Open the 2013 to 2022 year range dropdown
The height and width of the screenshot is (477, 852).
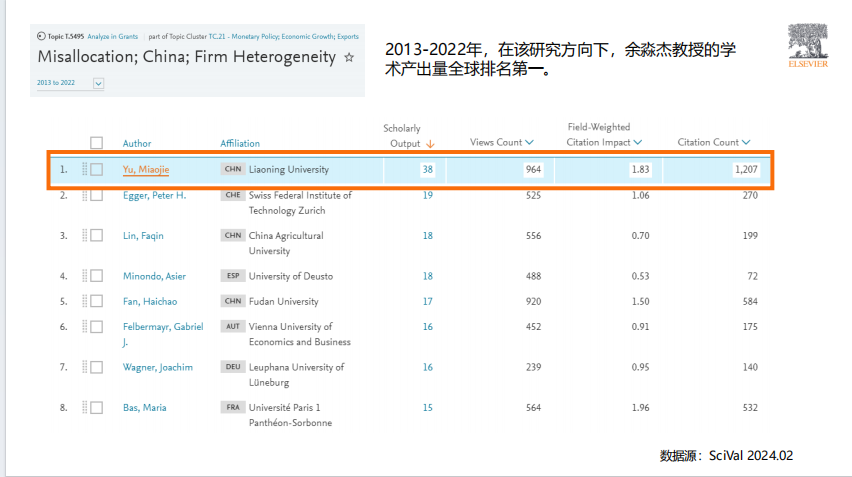point(98,83)
